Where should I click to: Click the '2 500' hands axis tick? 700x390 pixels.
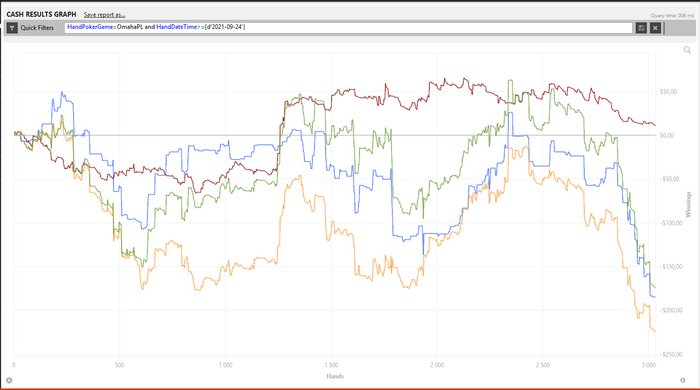tap(543, 365)
